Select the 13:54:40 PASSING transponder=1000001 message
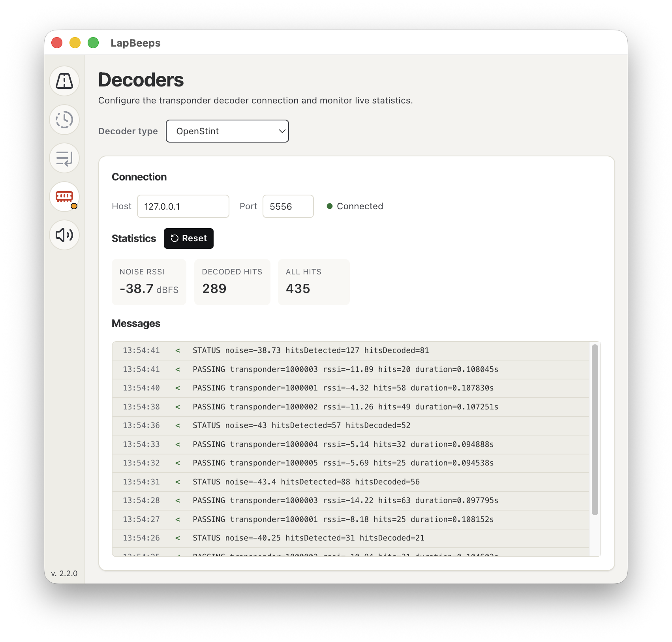The width and height of the screenshot is (672, 642). (x=351, y=388)
